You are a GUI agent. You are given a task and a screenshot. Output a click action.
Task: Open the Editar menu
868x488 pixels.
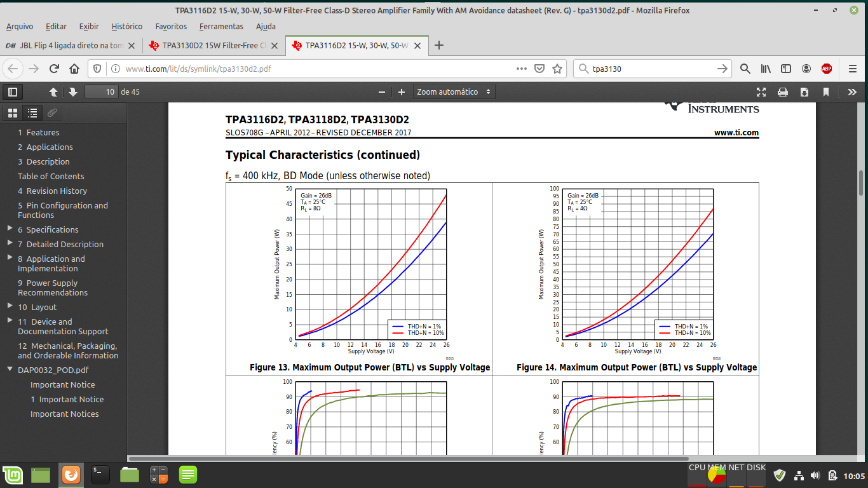[x=56, y=26]
